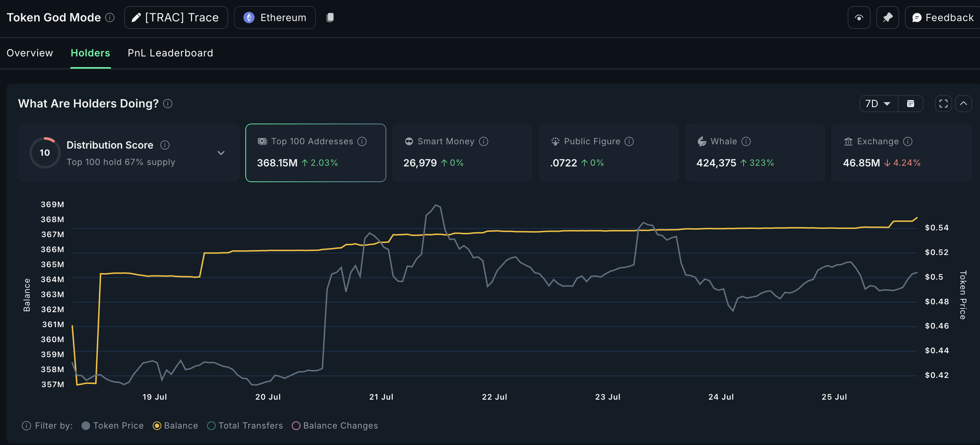Click the eye watch icon in header
Viewport: 980px width, 445px height.
[859, 17]
